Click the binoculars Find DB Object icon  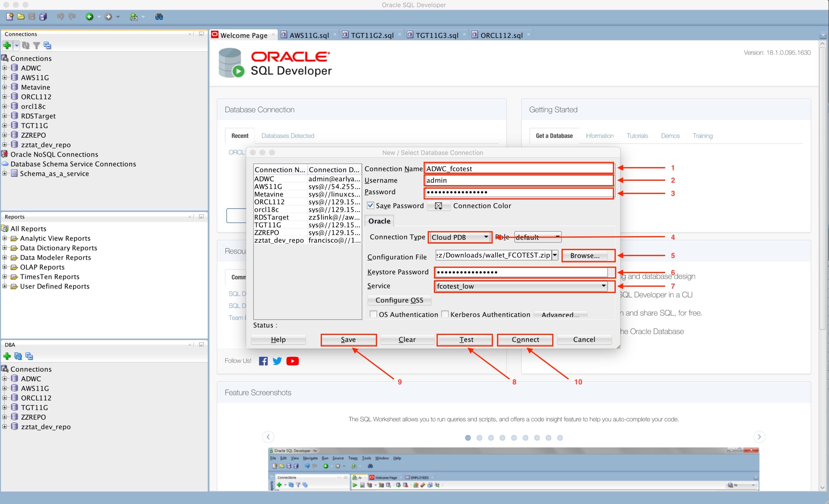pyautogui.click(x=159, y=17)
